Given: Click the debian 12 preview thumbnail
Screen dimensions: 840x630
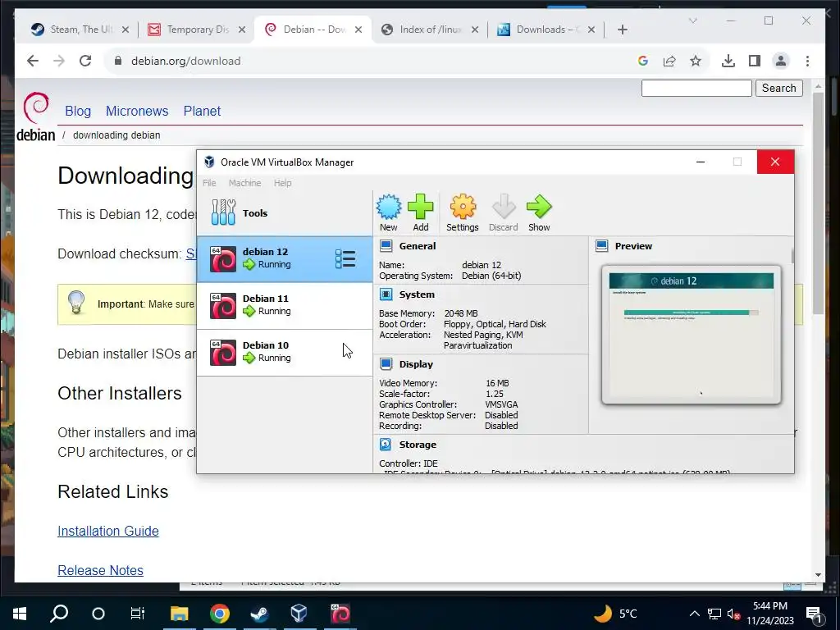Looking at the screenshot, I should coord(691,335).
